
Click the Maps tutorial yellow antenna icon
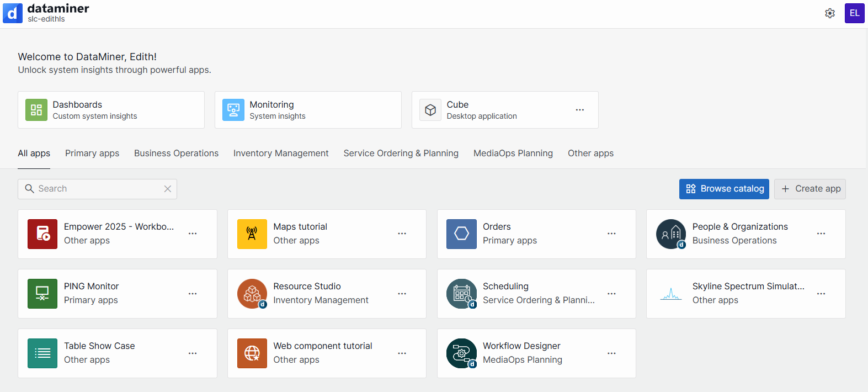252,234
